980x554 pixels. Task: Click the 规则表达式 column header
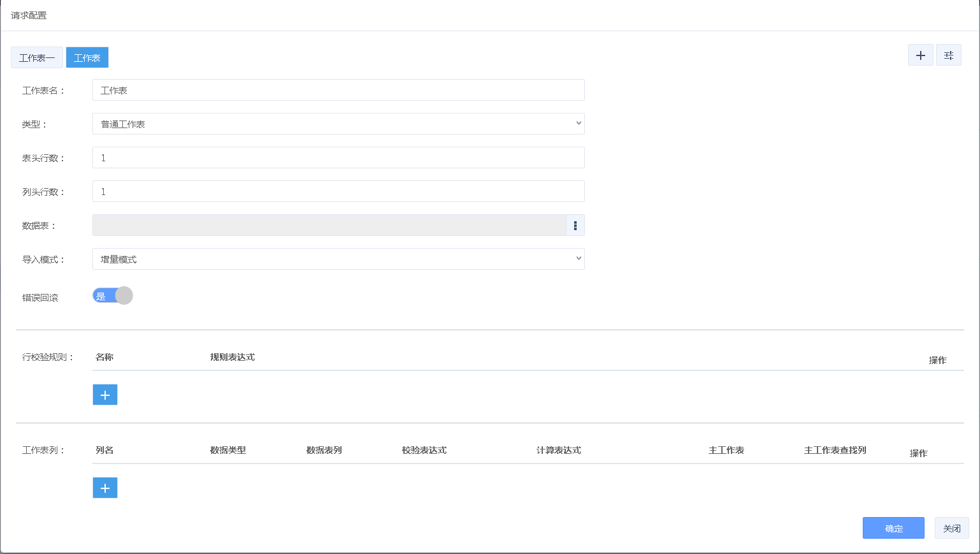point(233,357)
